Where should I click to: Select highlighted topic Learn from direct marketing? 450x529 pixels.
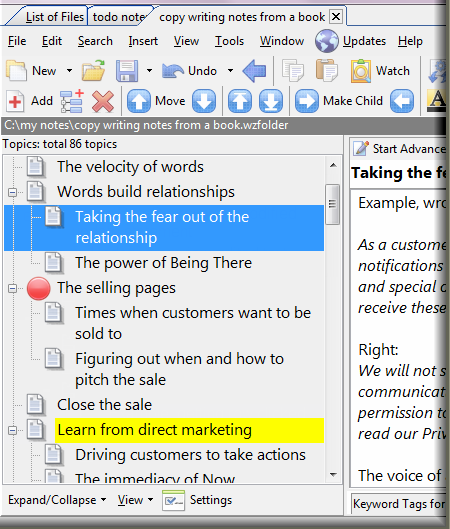(x=189, y=430)
